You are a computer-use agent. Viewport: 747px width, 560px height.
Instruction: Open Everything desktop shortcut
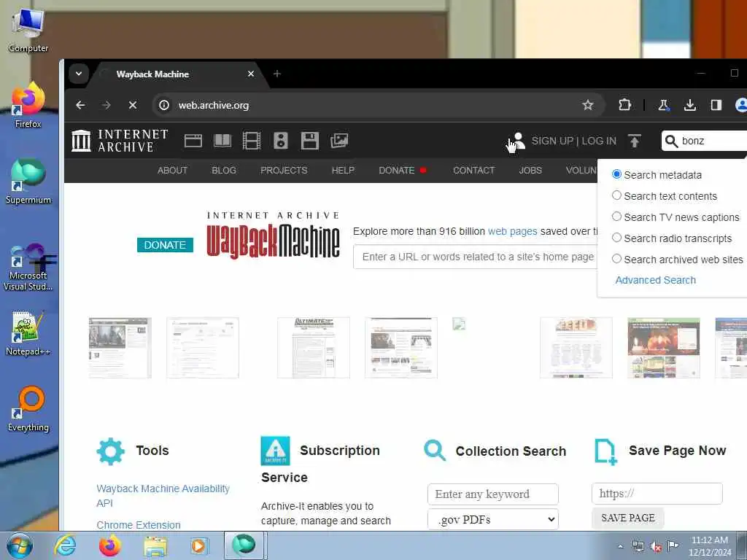[28, 409]
